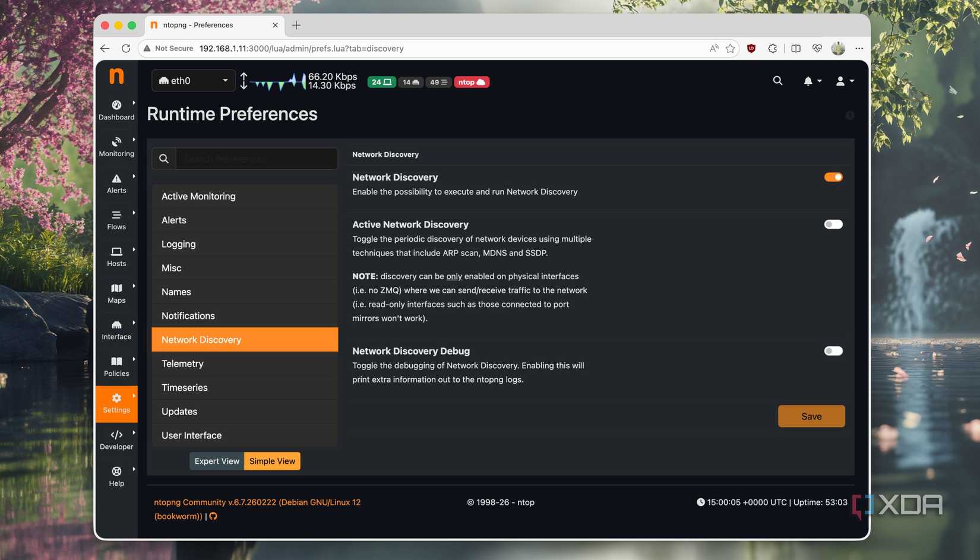Enable the Network Discovery Debug toggle

pyautogui.click(x=833, y=351)
